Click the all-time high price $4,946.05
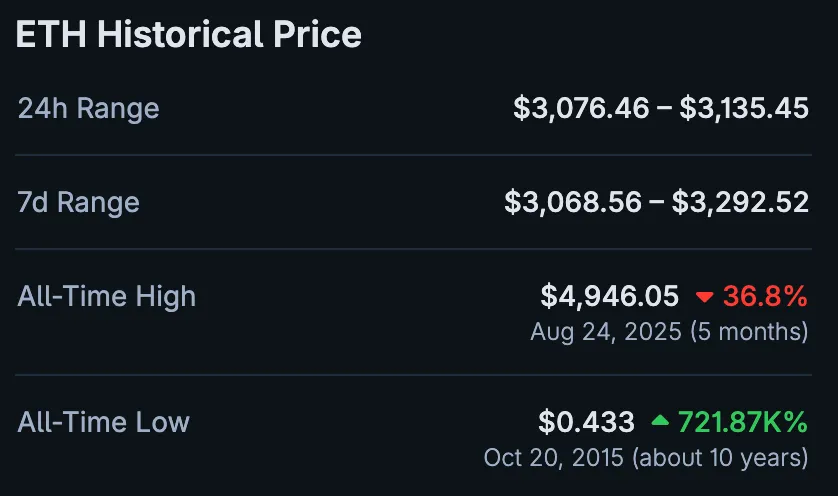The height and width of the screenshot is (496, 838). 610,296
